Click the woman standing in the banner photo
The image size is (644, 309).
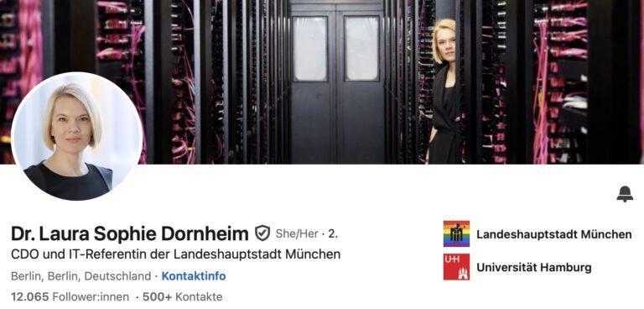(443, 92)
